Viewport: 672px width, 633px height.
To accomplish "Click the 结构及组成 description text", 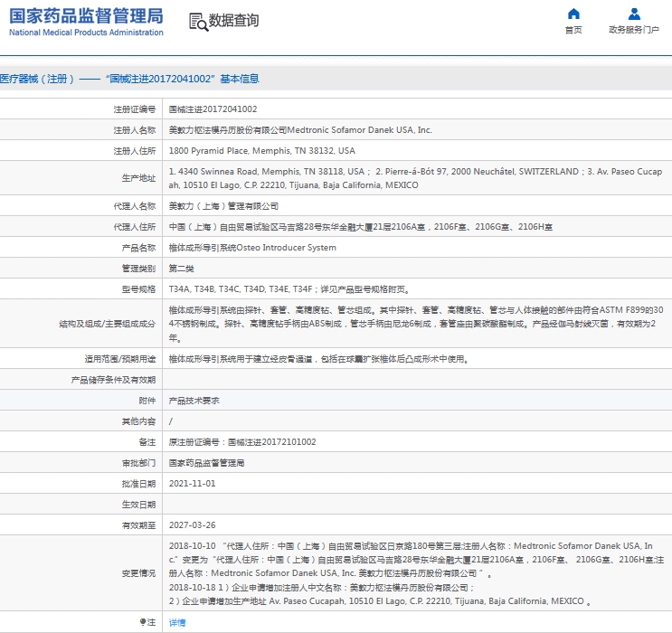I will tap(416, 324).
